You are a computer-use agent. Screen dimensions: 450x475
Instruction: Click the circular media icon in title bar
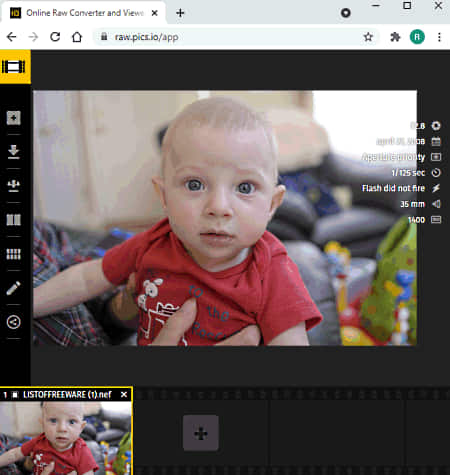coord(346,13)
